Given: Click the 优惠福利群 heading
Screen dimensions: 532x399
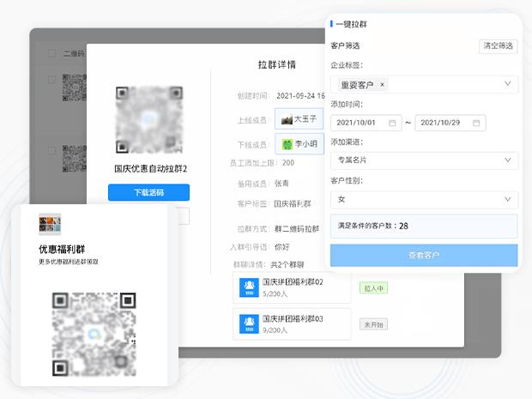Looking at the screenshot, I should point(62,249).
